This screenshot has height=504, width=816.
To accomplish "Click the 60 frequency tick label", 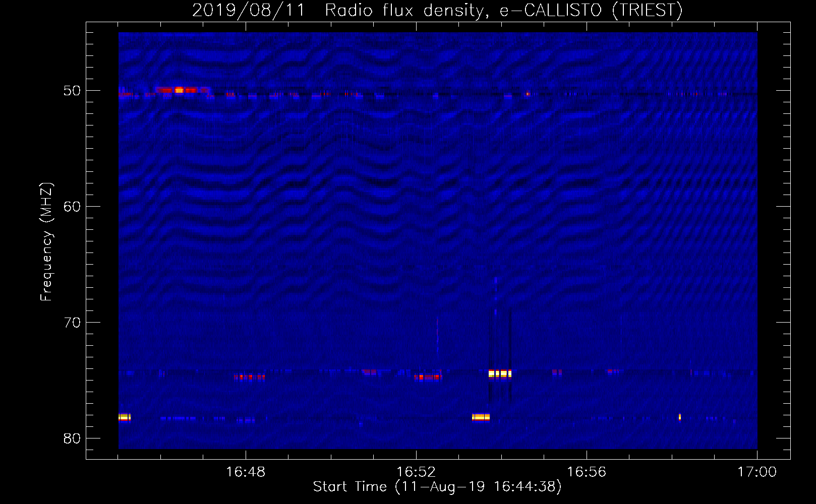I will pyautogui.click(x=72, y=207).
